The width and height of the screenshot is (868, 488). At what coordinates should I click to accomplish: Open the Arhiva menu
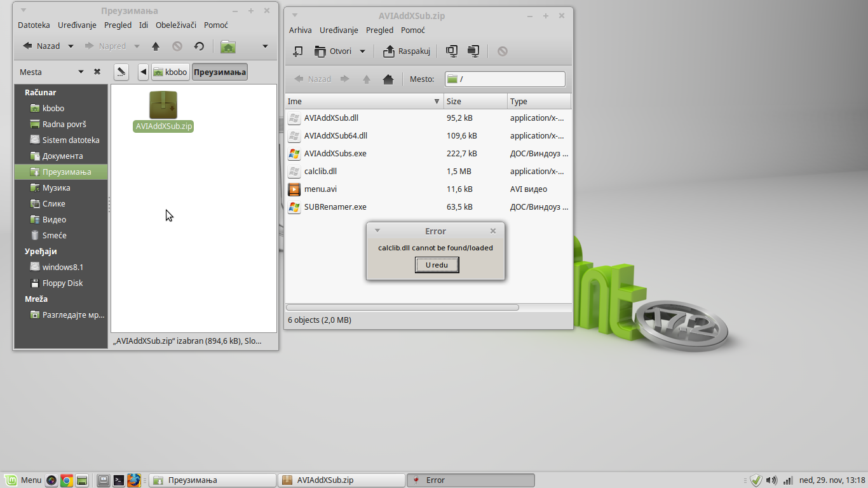coord(301,30)
